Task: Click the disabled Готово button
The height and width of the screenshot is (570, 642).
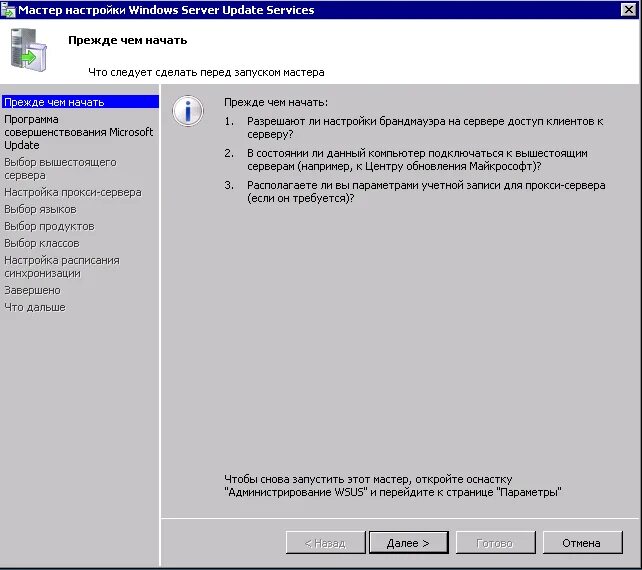Action: click(495, 543)
